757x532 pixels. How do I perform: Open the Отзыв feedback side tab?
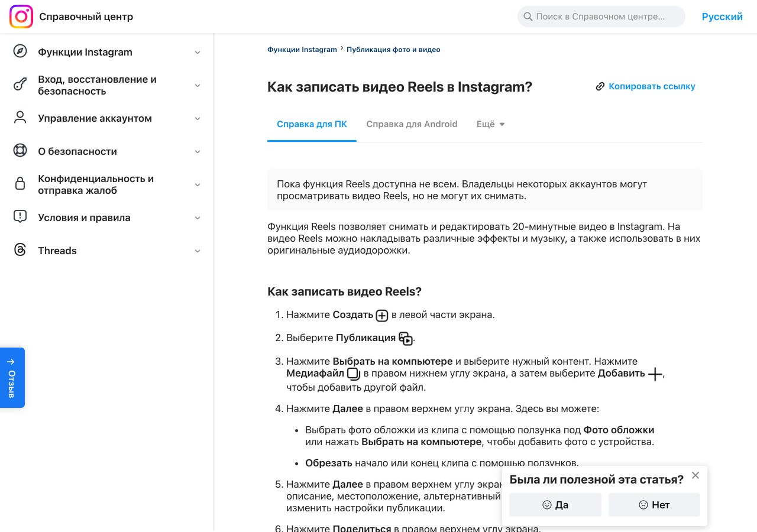click(x=12, y=378)
